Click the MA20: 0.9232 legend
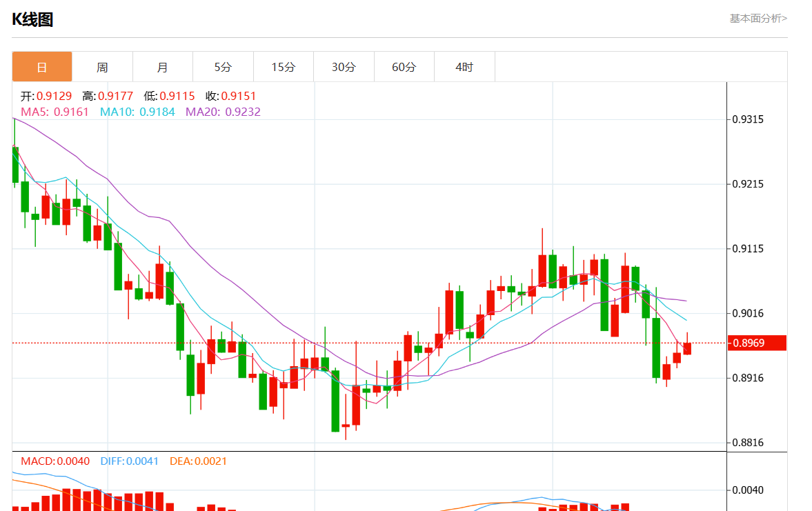The height and width of the screenshot is (511, 812). pos(223,112)
